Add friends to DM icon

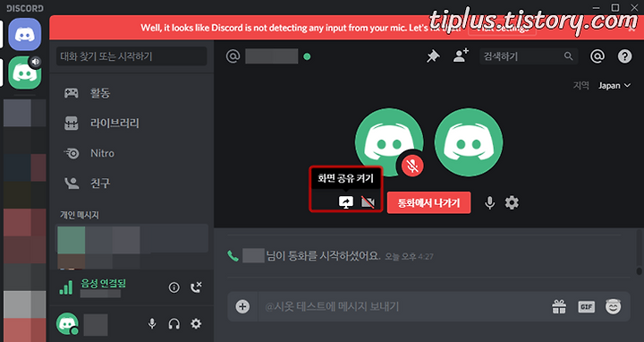pos(461,56)
